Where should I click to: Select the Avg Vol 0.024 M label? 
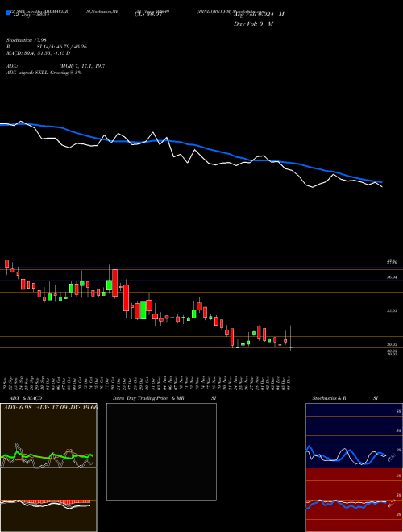(x=260, y=15)
